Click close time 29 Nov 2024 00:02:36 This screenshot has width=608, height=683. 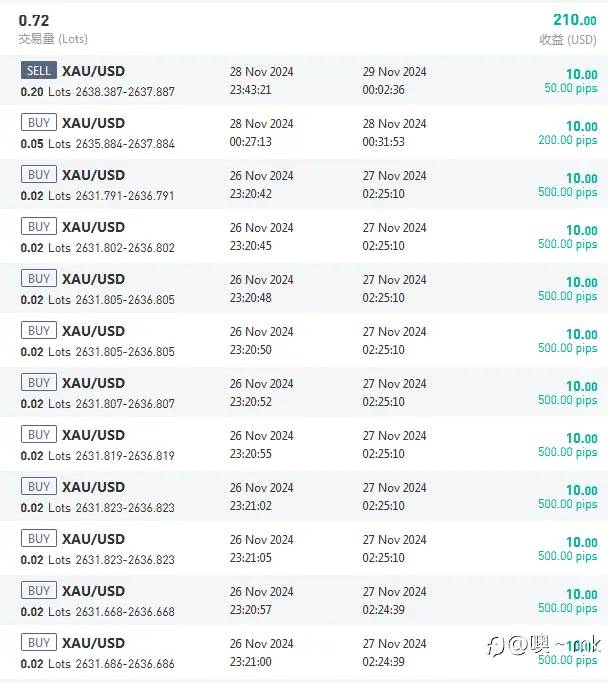click(394, 81)
